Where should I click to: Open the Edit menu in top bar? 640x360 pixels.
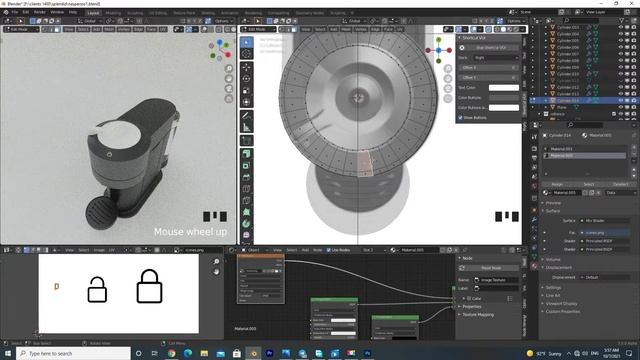(x=26, y=12)
